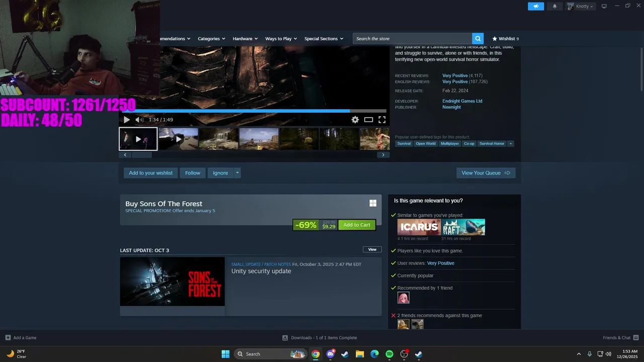Open Sons of the Forest update image
This screenshot has width=644, height=362.
coord(172,282)
